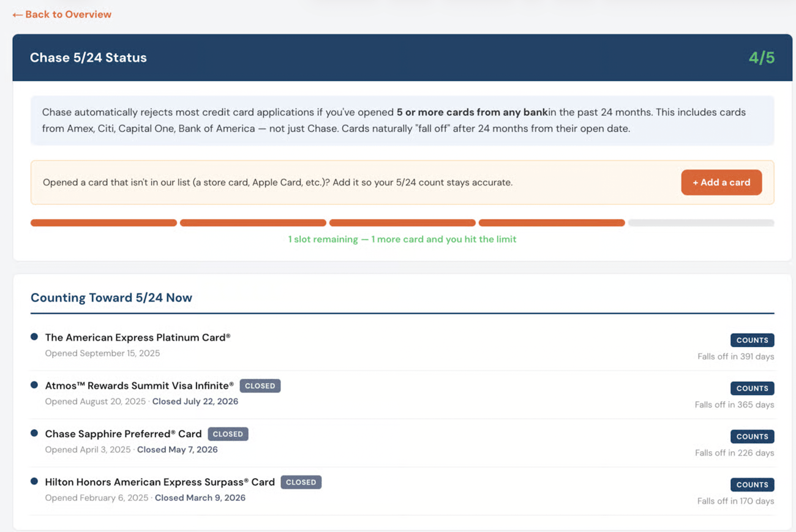Click the Closed May 7, 2026 date
Screen dimensions: 796x532
(178, 449)
